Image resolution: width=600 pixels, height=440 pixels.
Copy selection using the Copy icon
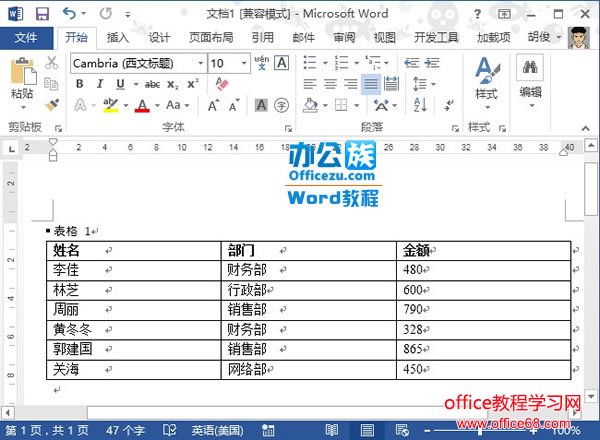[51, 83]
